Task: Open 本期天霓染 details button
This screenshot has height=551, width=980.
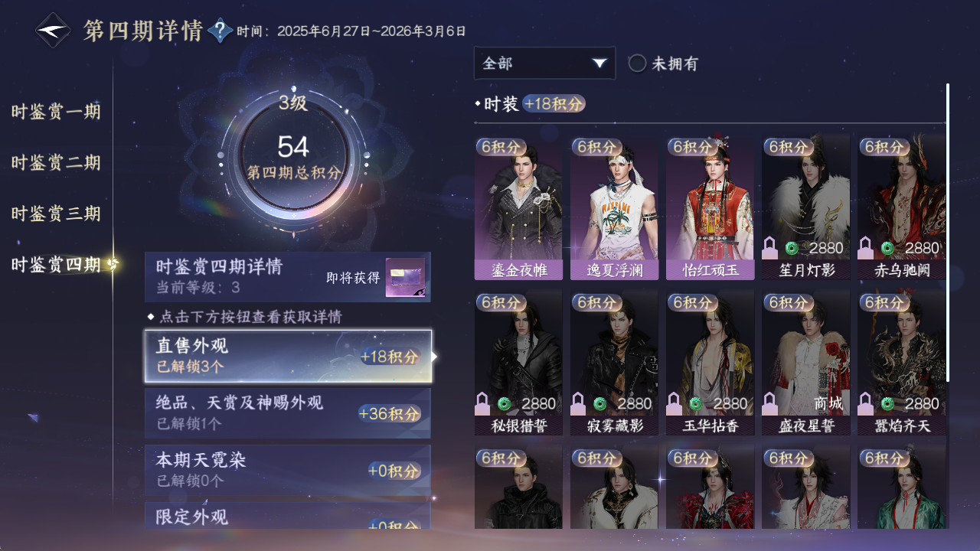Action: tap(288, 470)
